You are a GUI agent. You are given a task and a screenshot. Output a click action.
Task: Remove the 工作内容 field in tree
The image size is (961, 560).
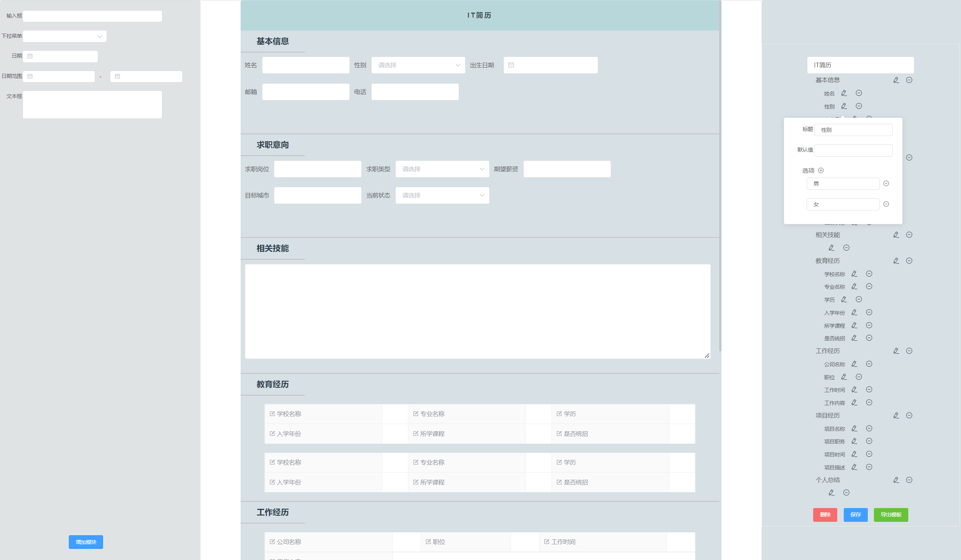[869, 402]
